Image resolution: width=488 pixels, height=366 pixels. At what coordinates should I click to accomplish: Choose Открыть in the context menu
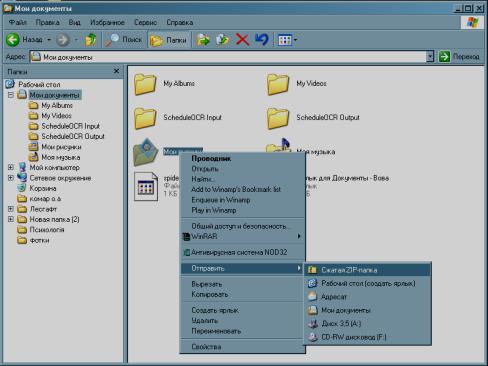(242, 169)
